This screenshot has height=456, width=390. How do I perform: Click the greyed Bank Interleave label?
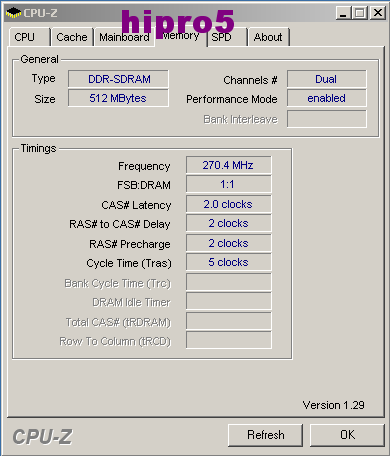tap(240, 119)
